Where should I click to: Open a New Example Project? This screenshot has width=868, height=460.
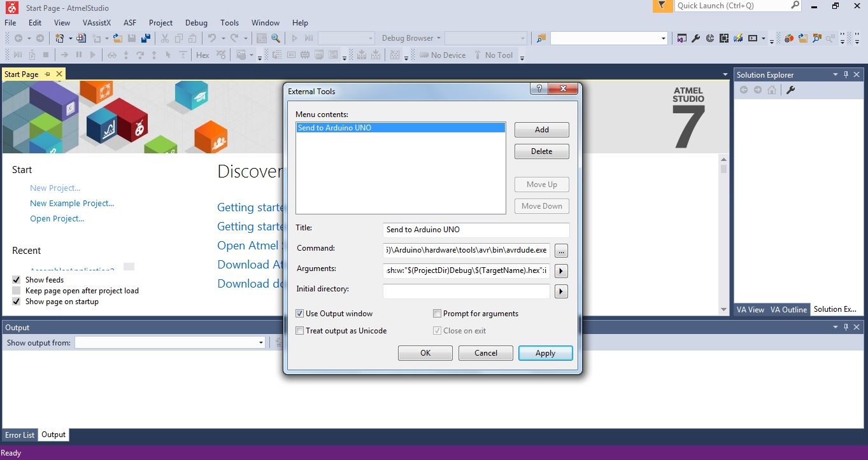72,203
